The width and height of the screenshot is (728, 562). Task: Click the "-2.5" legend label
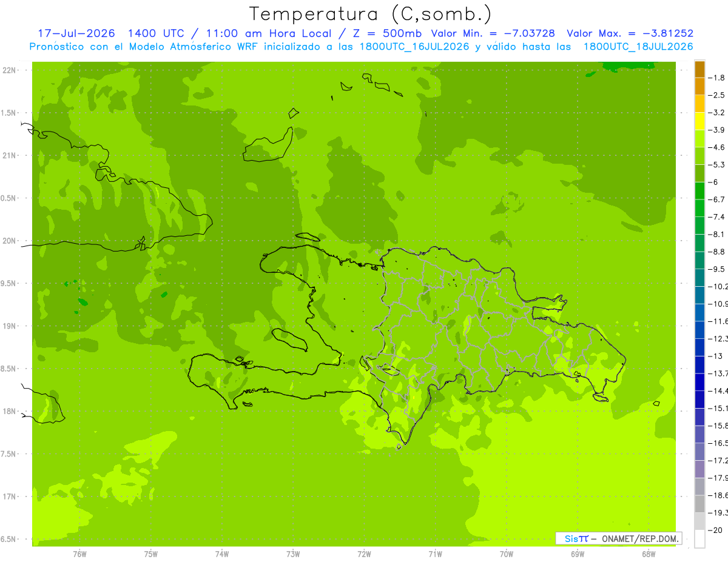[x=717, y=95]
